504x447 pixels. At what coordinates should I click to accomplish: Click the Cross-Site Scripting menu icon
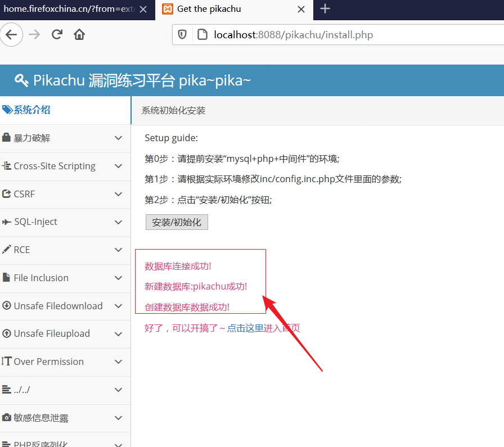6,166
